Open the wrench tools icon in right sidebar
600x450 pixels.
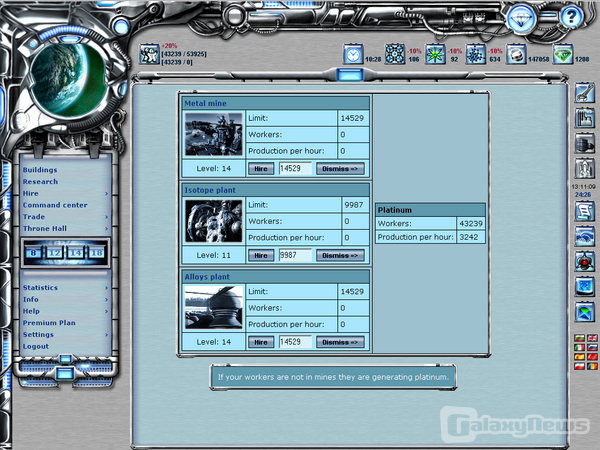[585, 97]
